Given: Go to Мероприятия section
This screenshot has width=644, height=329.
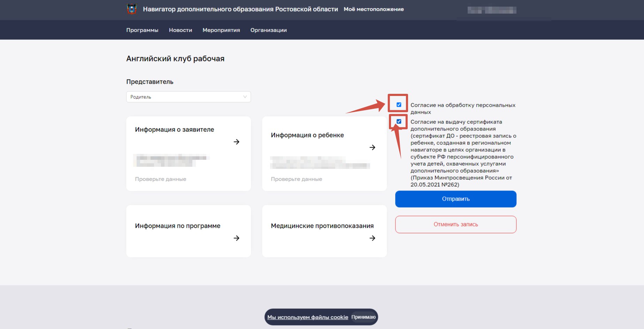Looking at the screenshot, I should point(221,30).
